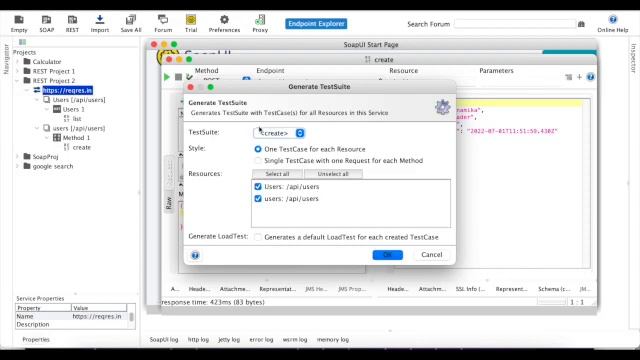Click the Proxy toolbar icon
Viewport: 640px width, 360px height.
tap(260, 24)
